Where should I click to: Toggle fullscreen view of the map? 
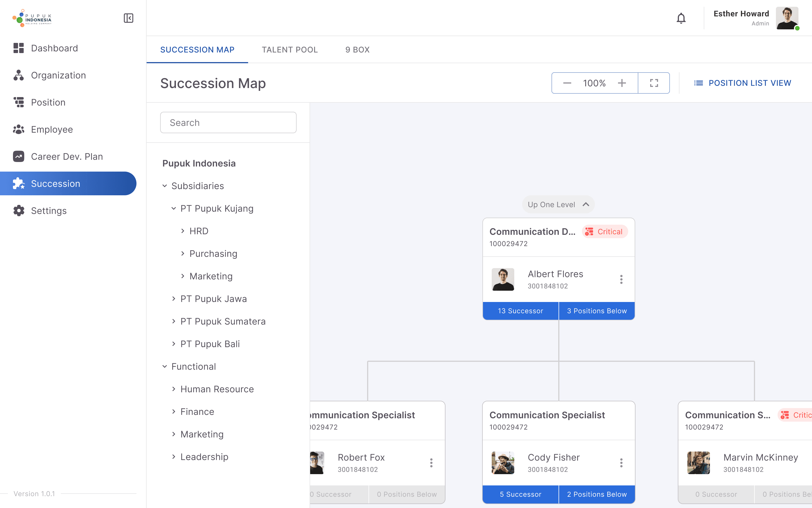[654, 83]
